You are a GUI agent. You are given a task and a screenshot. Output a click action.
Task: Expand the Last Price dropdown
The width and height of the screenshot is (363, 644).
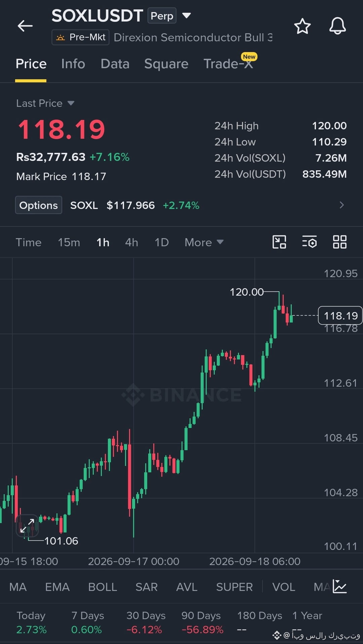coord(45,103)
